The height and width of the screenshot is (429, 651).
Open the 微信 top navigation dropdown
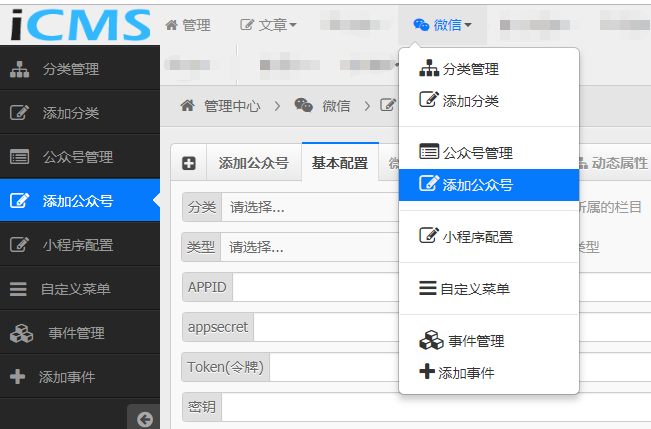click(x=442, y=25)
